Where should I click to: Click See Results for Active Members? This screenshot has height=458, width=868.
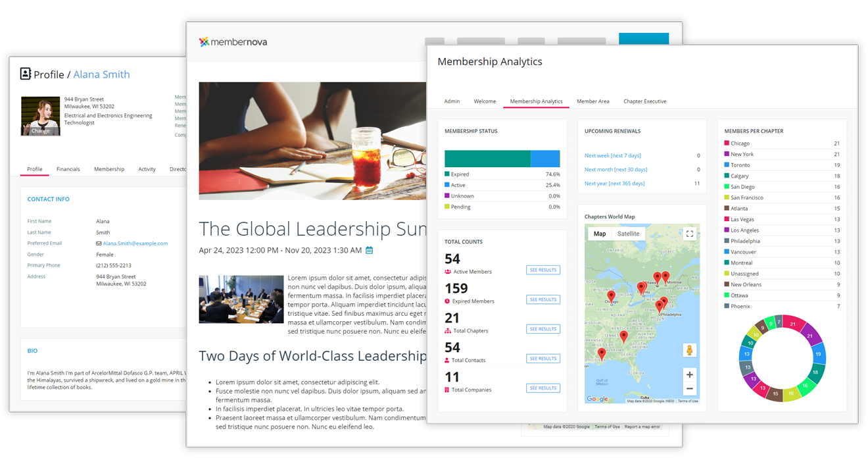543,270
